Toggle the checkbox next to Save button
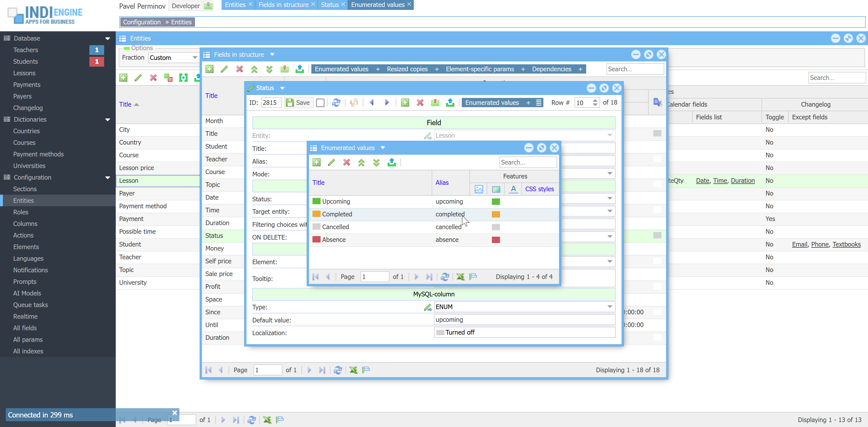868x427 pixels. coord(320,103)
